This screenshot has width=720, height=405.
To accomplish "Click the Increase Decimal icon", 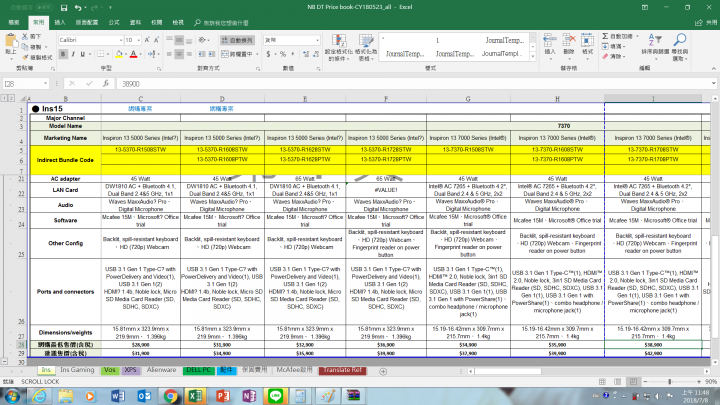I will [306, 54].
